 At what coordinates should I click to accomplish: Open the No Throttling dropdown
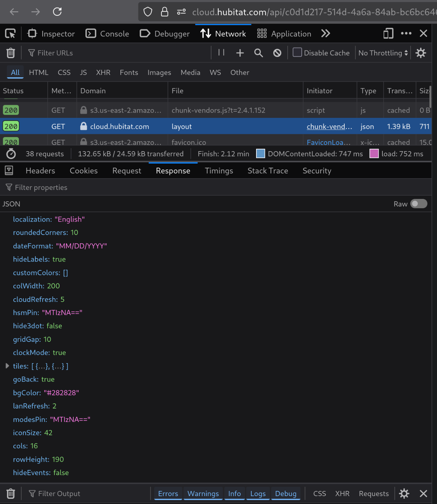pyautogui.click(x=383, y=53)
